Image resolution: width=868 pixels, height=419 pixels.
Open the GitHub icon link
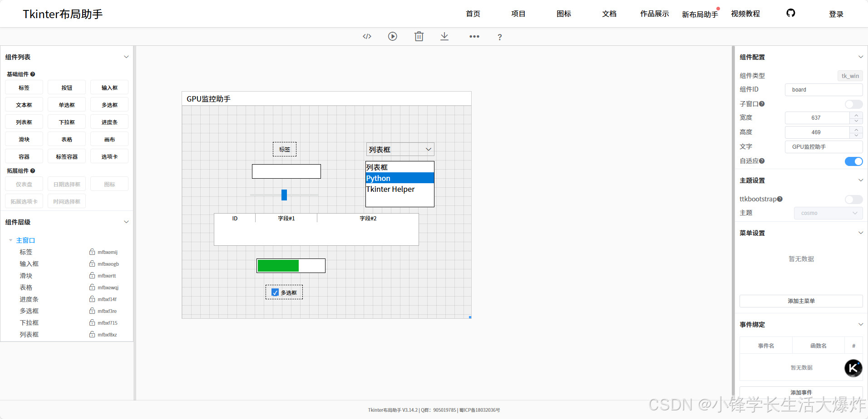coord(791,13)
